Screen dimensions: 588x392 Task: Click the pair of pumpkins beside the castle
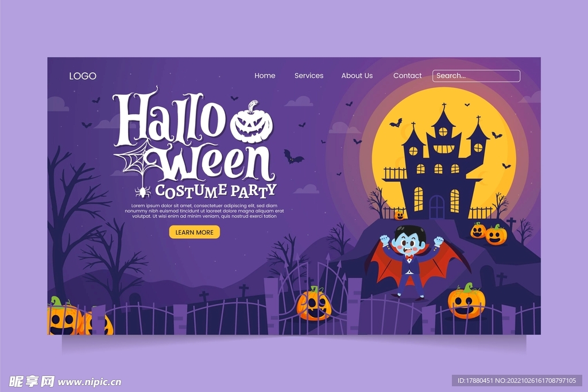489,234
